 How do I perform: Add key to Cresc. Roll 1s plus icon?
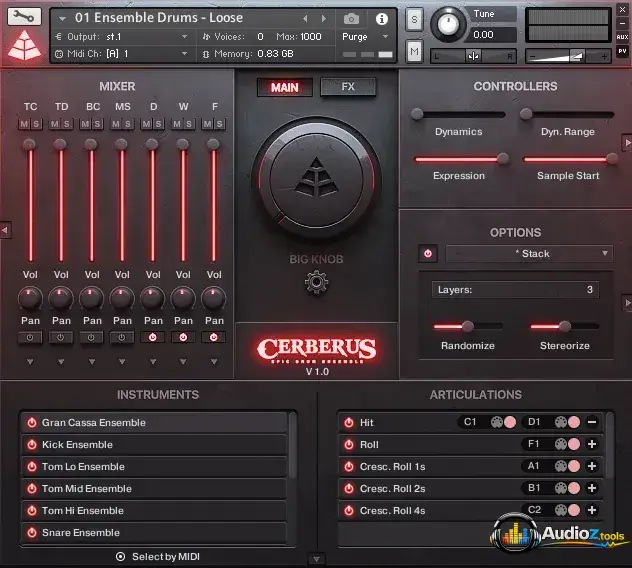tap(592, 466)
